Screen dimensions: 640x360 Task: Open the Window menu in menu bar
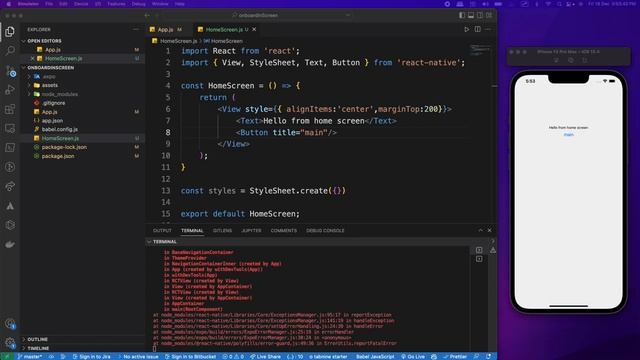coord(160,4)
